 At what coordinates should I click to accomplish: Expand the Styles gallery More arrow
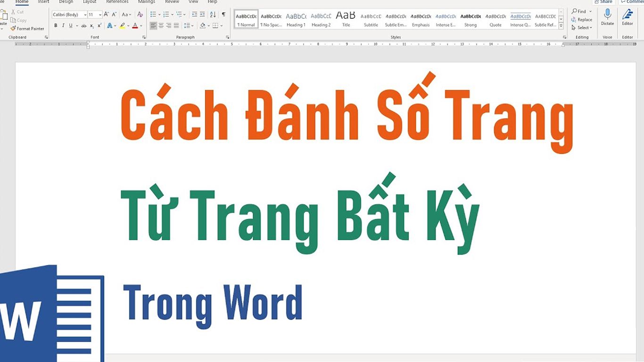pyautogui.click(x=561, y=26)
